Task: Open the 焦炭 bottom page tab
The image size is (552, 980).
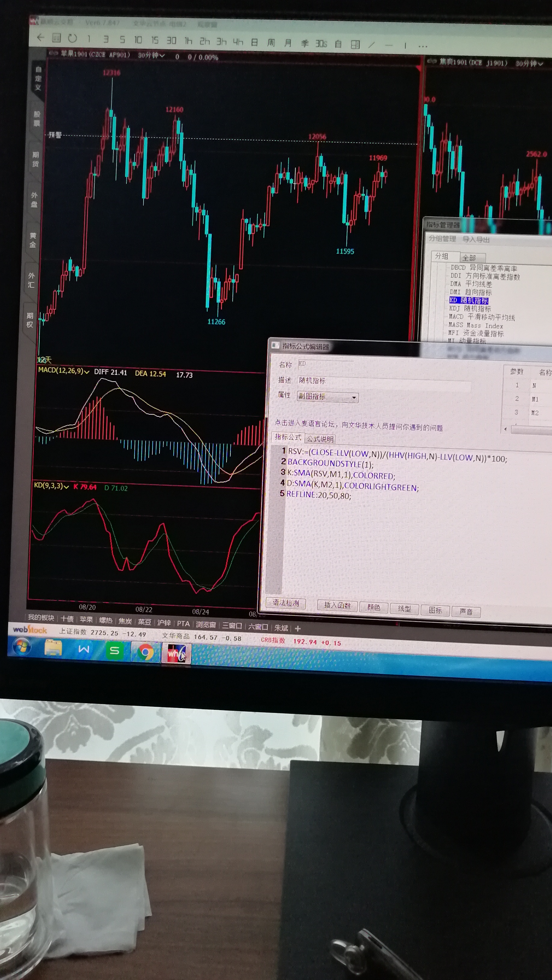Action: tap(125, 621)
